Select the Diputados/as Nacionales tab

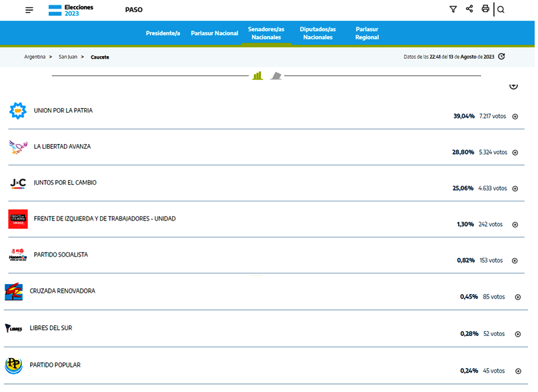[x=318, y=33]
